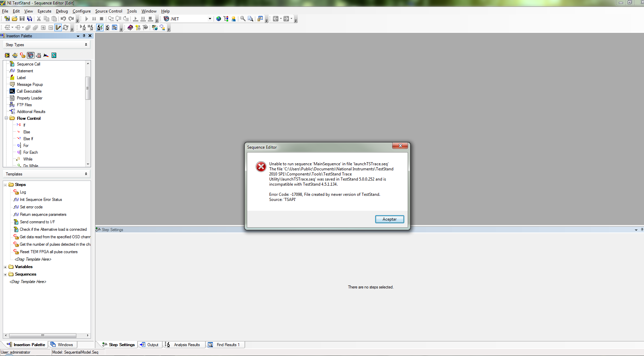Viewport: 644px width, 356px height.
Task: Select the Sequence Call step type
Action: coord(29,64)
